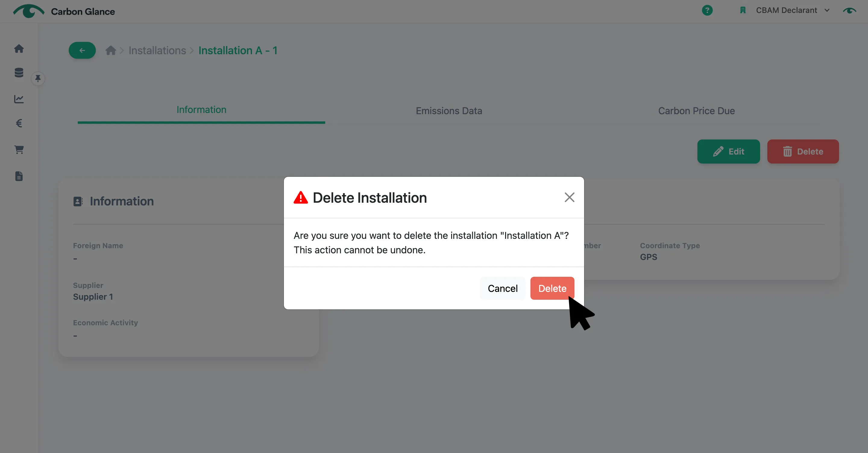Click the green back arrow button
The height and width of the screenshot is (453, 868).
pyautogui.click(x=82, y=51)
